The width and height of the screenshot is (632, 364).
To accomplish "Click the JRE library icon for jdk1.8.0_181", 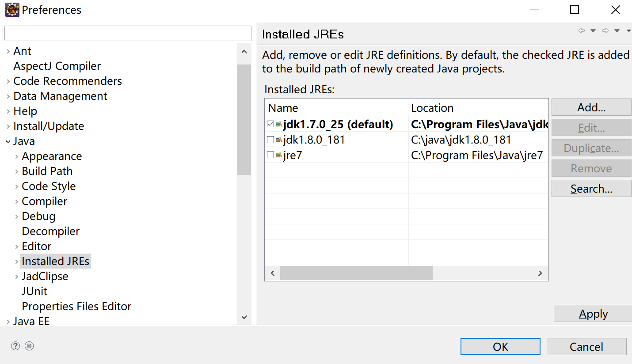I will click(x=278, y=140).
